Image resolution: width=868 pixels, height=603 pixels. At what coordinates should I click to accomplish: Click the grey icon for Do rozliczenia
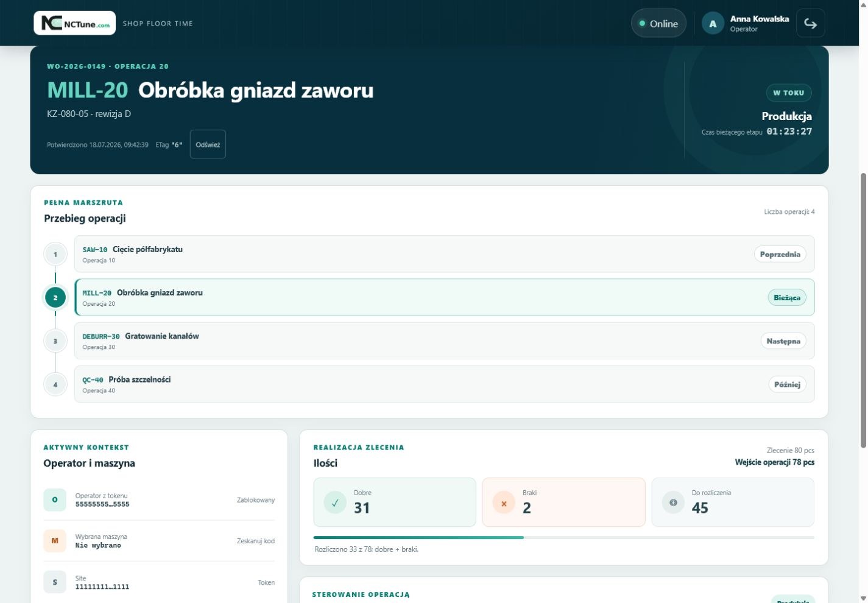pos(673,503)
